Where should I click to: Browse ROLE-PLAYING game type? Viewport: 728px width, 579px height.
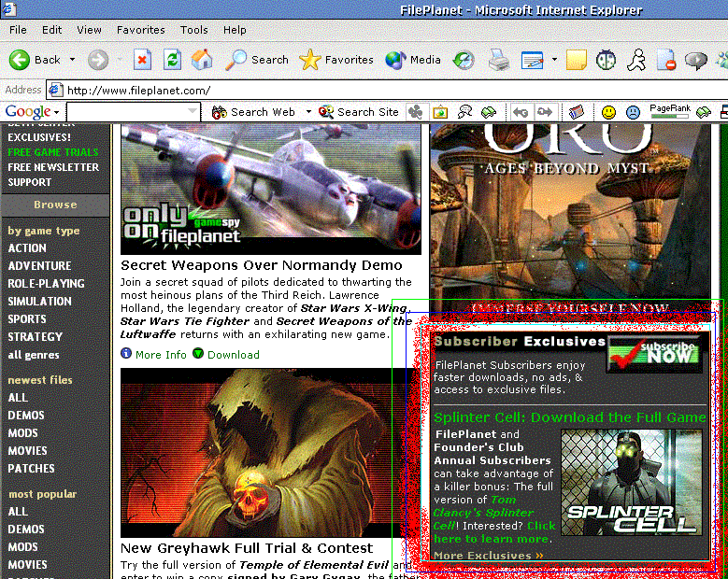(x=46, y=284)
